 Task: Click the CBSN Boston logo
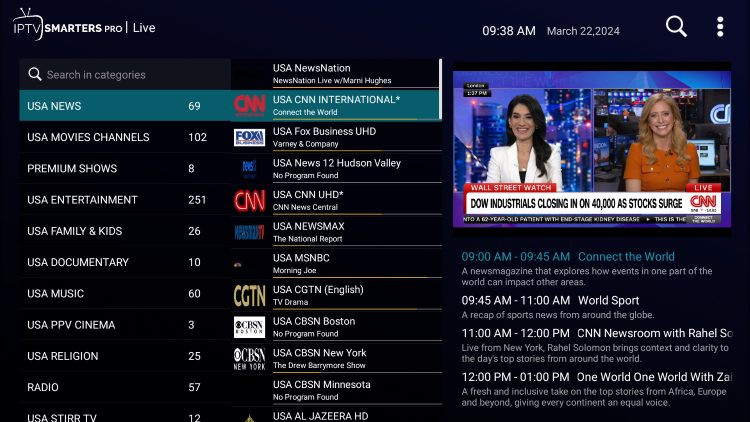pos(249,327)
